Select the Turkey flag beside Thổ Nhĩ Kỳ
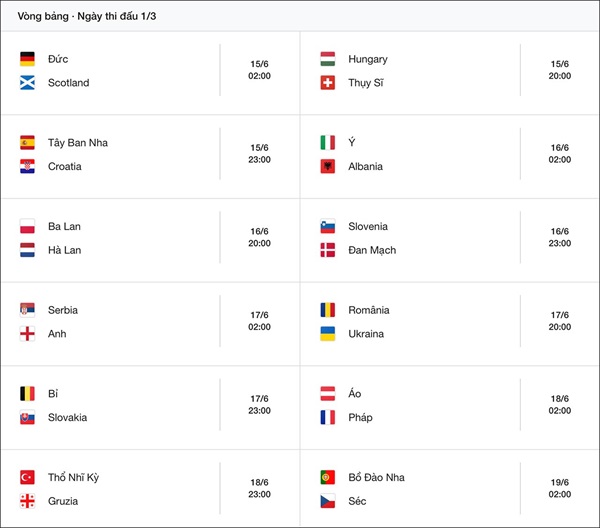Screen dimensions: 600x528 [x=27, y=478]
